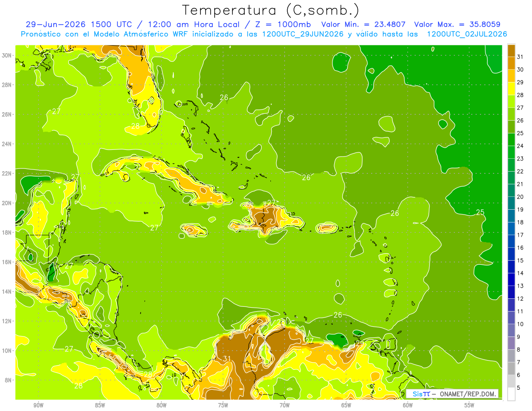Click the 60W longitude axis label
Viewport: 532px width, 411px height.
coord(408,405)
